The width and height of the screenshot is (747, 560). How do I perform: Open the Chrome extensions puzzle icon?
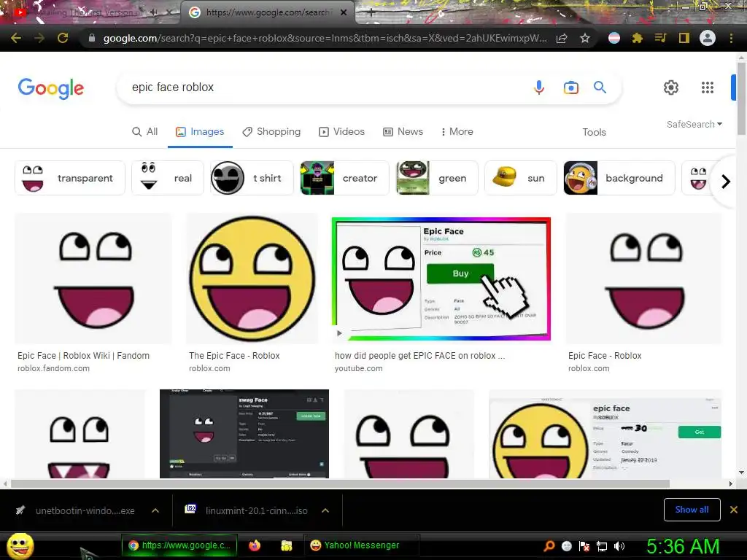pos(638,38)
